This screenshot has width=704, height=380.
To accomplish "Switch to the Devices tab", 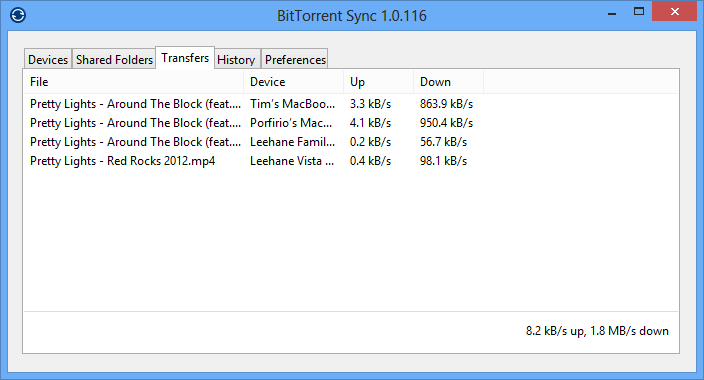I will coord(48,59).
